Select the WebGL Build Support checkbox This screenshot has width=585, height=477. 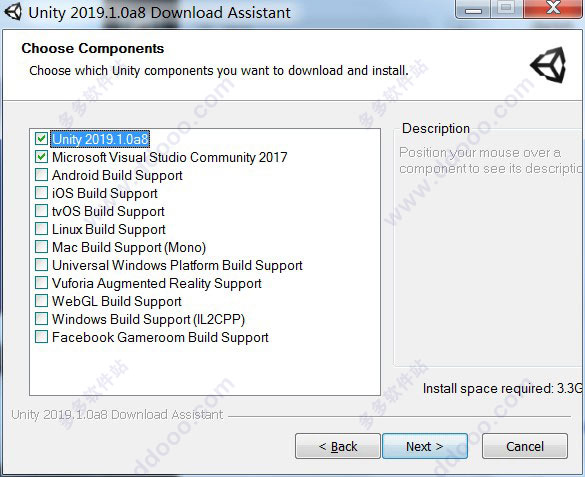pyautogui.click(x=41, y=301)
